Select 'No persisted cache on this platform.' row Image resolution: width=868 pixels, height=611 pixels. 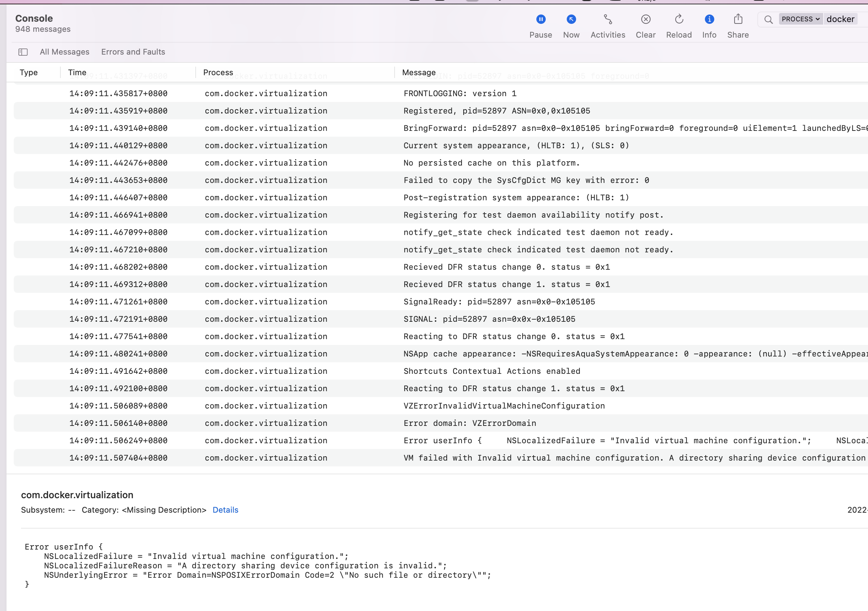[441, 163]
